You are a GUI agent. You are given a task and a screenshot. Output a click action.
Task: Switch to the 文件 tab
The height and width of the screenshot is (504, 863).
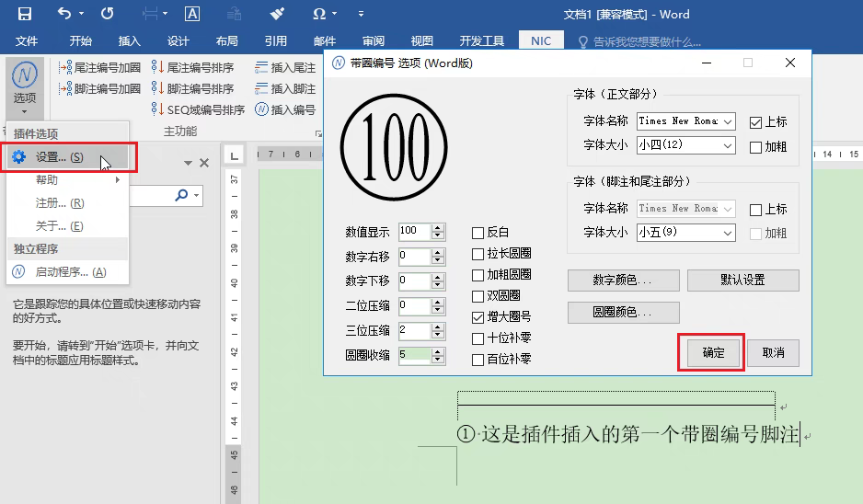[27, 41]
